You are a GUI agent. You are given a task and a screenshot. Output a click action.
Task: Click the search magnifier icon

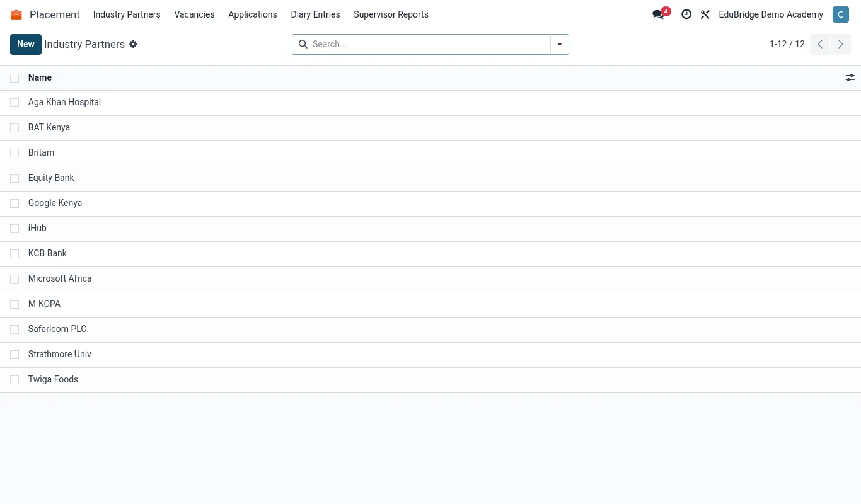click(303, 44)
